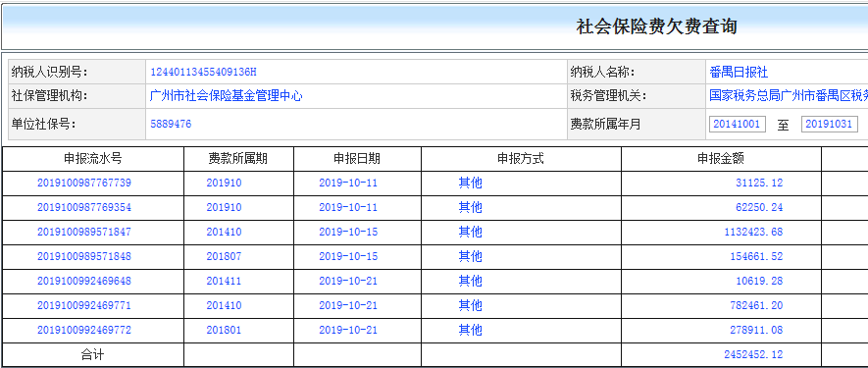The height and width of the screenshot is (368, 868).
Task: Click the 申报方式 column header
Action: 521,159
